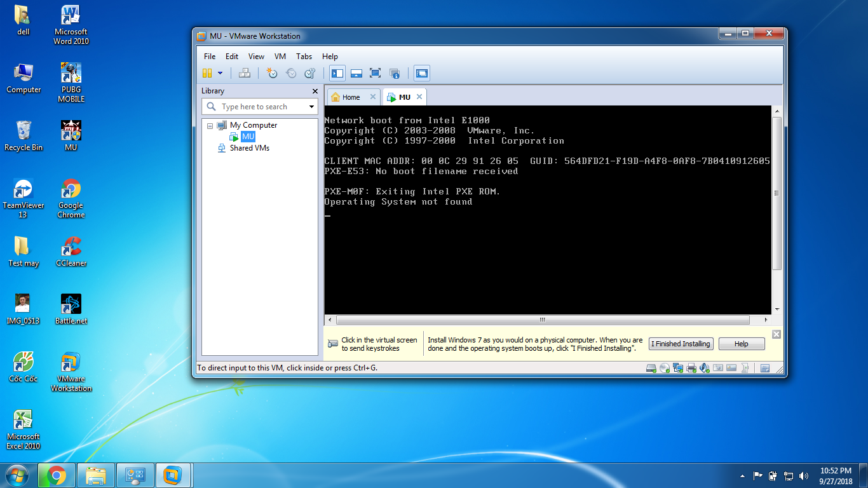Toggle the thumbnail bar view icon
Viewport: 868px width, 488px height.
click(356, 73)
